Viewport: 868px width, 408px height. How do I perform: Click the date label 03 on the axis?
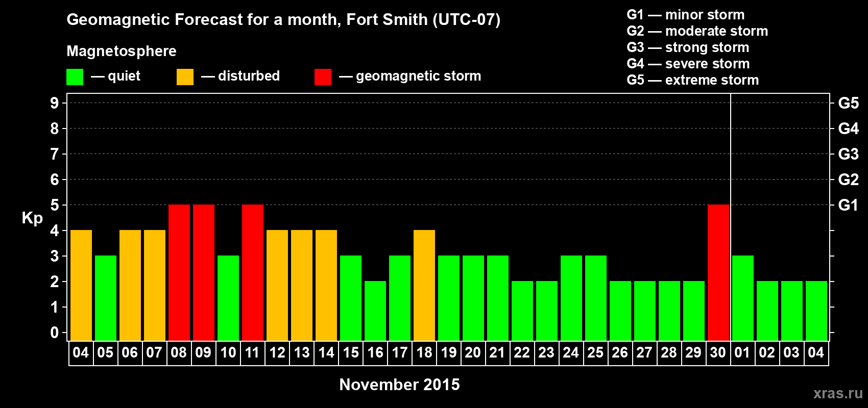[x=791, y=352]
